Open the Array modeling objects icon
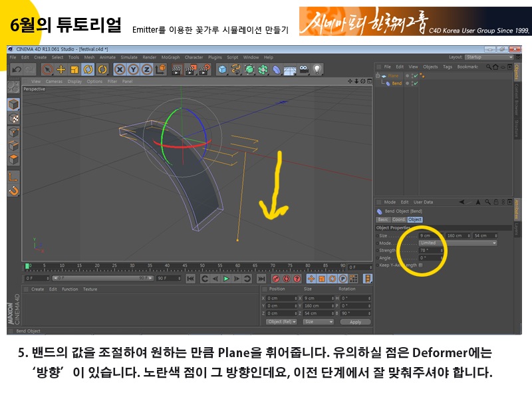 [263, 70]
